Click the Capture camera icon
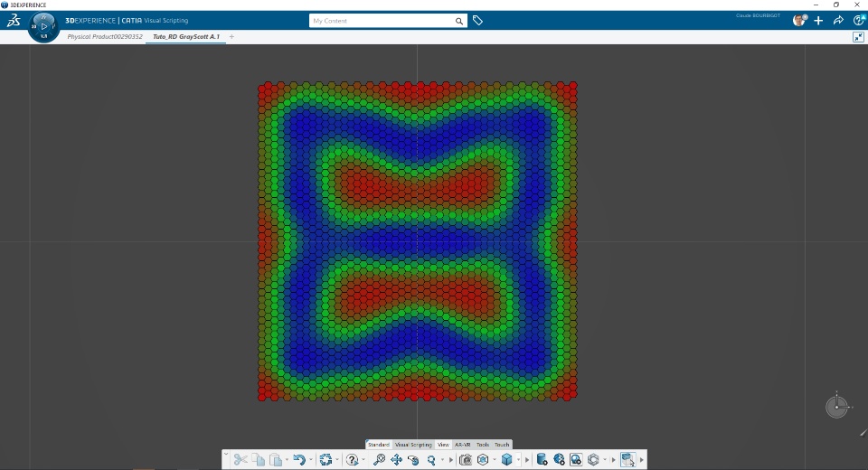868x470 pixels. pos(466,459)
